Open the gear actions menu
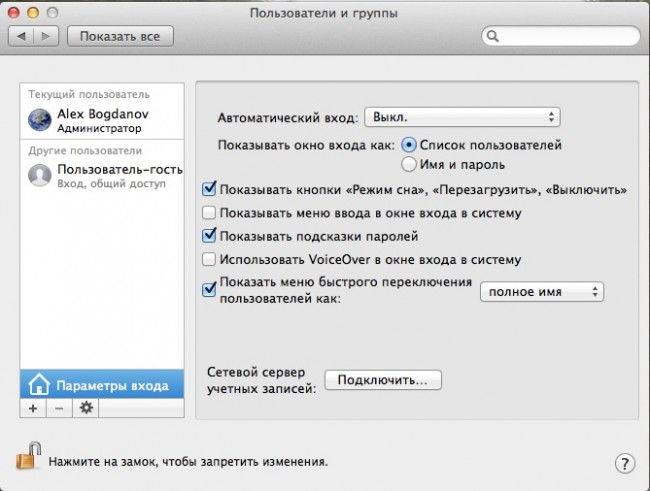 (86, 408)
